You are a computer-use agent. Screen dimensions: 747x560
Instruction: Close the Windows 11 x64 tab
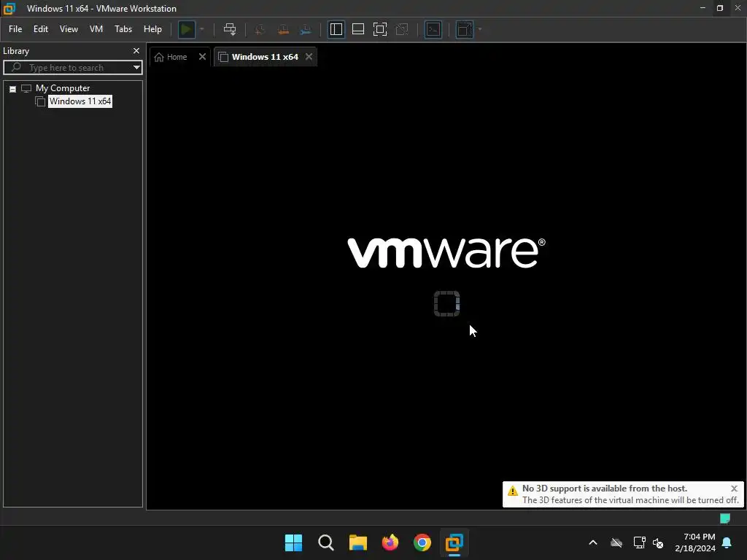pyautogui.click(x=309, y=57)
